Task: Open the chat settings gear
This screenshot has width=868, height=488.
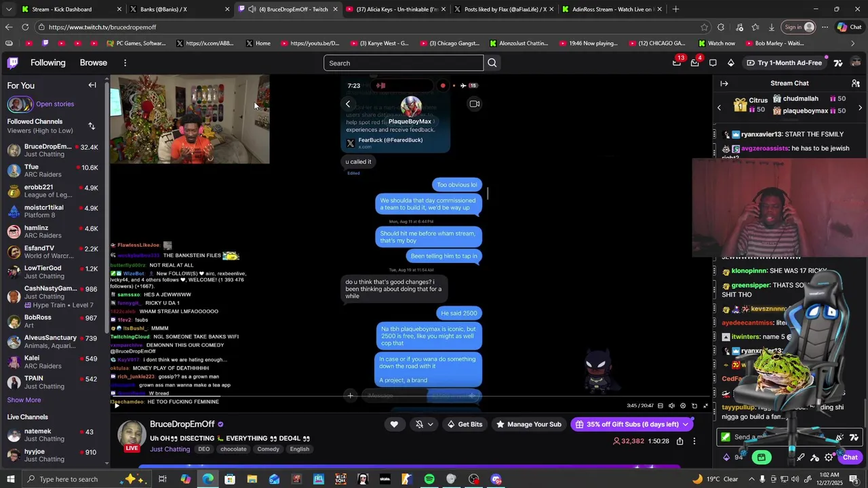Action: [829, 457]
